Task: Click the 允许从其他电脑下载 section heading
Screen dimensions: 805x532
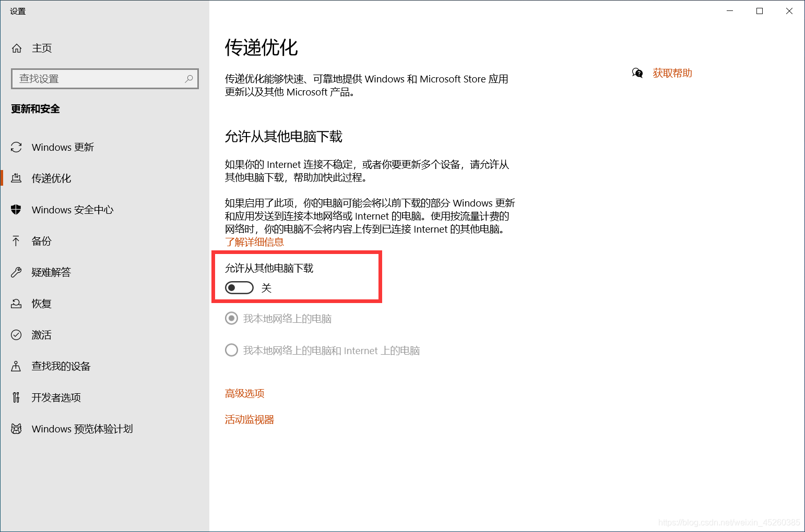Action: 283,137
